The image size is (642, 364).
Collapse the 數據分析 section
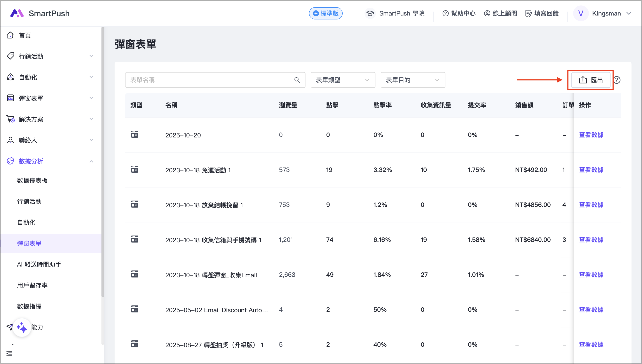pyautogui.click(x=91, y=161)
